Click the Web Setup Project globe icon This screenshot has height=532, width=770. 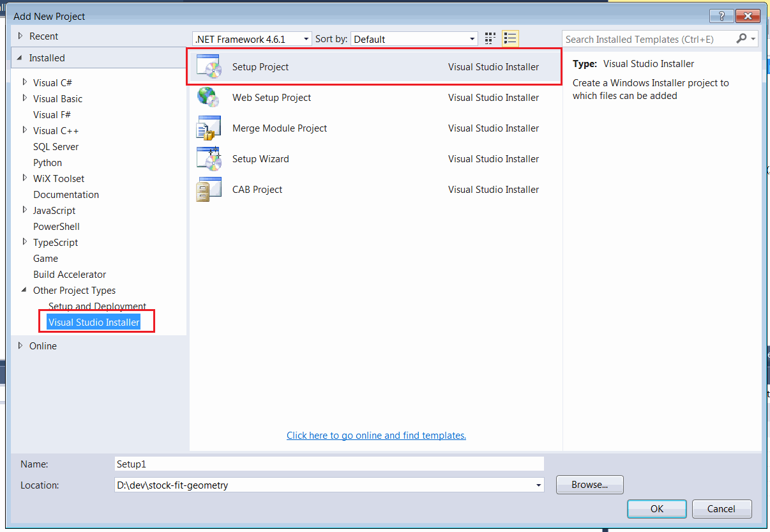pyautogui.click(x=209, y=97)
